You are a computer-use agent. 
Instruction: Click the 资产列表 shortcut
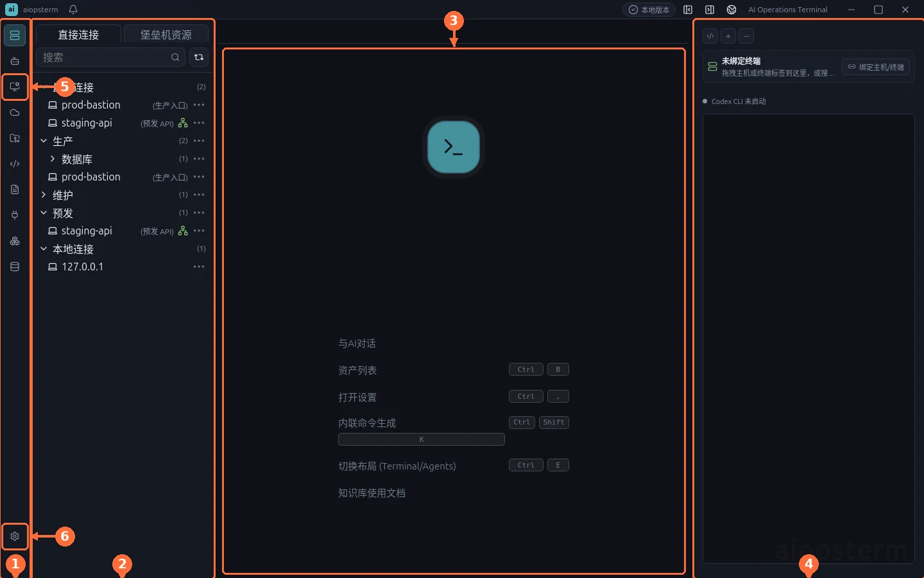(x=357, y=371)
